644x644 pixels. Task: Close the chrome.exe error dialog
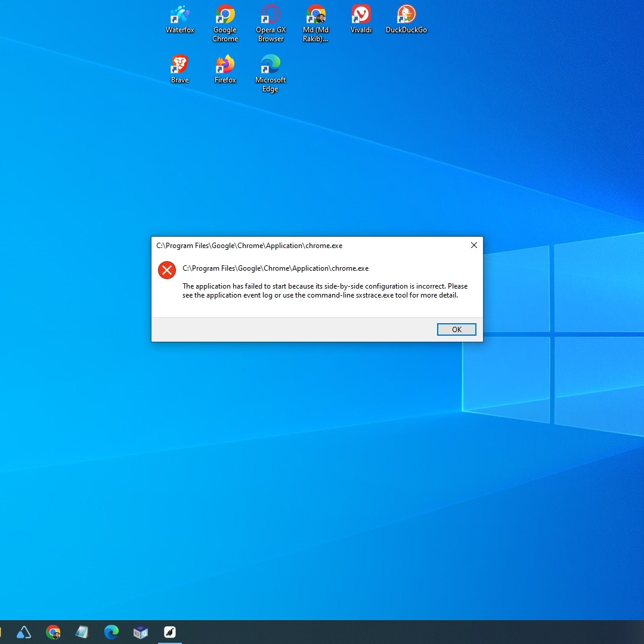(x=473, y=245)
